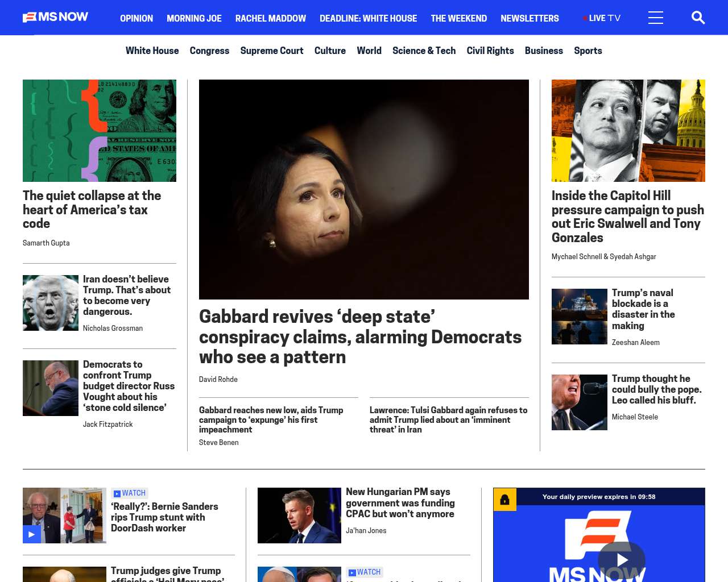
Task: Click the MS NOW logo
Action: 55,18
